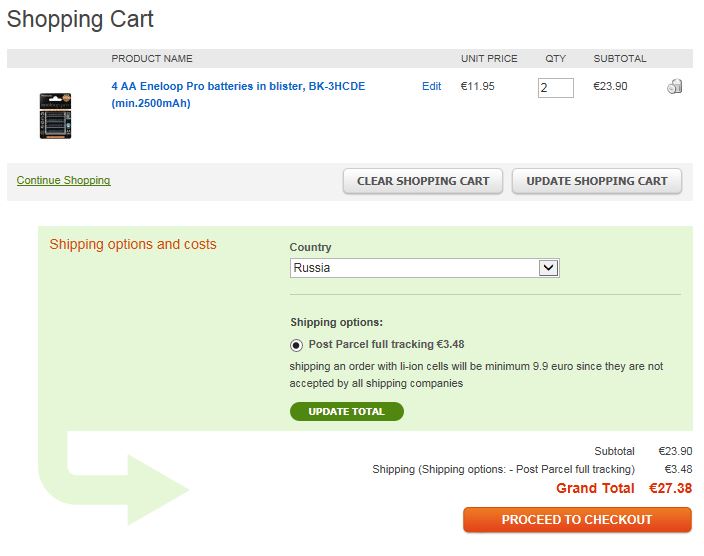
Task: Click the Edit link for the cart item
Action: click(431, 87)
